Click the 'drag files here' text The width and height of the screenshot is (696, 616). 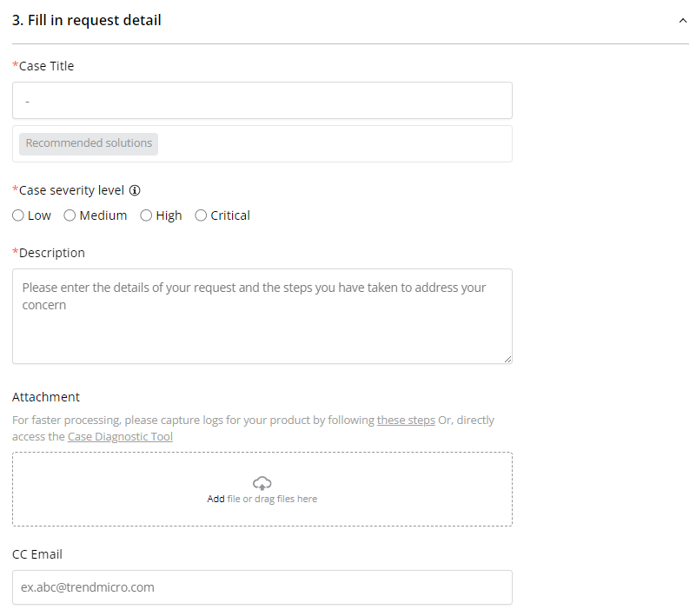[286, 500]
